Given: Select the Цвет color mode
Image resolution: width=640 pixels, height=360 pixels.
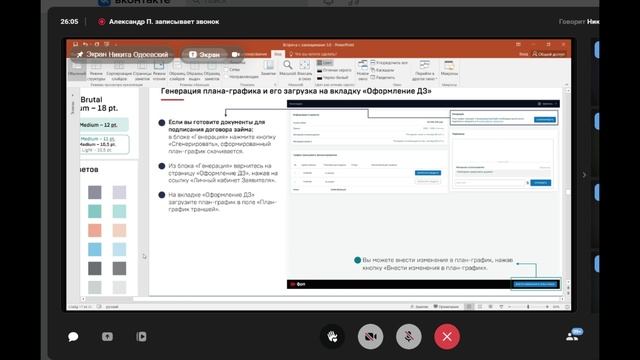Looking at the screenshot, I should tap(325, 63).
